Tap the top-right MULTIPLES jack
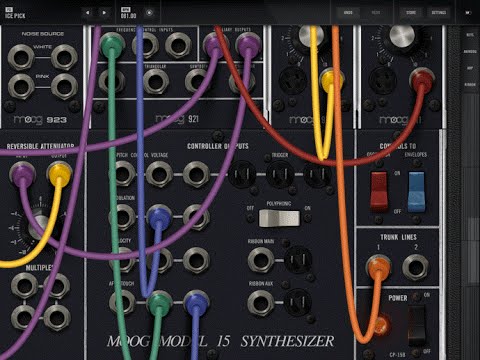The image size is (480, 360). 57,286
